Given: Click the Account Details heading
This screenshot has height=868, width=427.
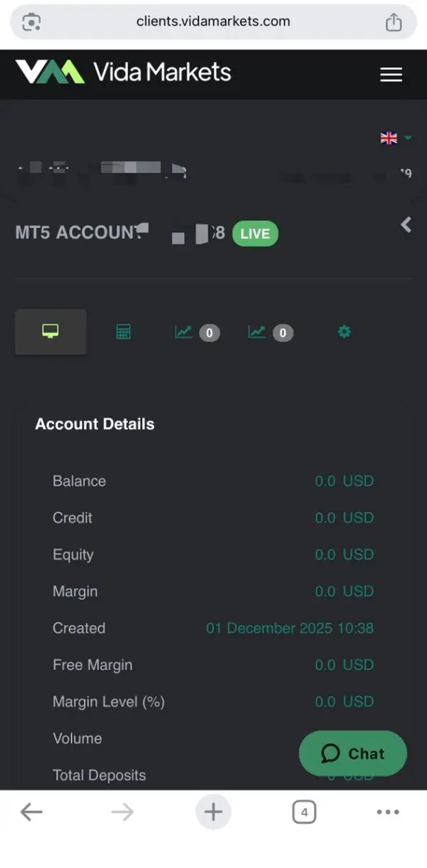Looking at the screenshot, I should (x=95, y=424).
